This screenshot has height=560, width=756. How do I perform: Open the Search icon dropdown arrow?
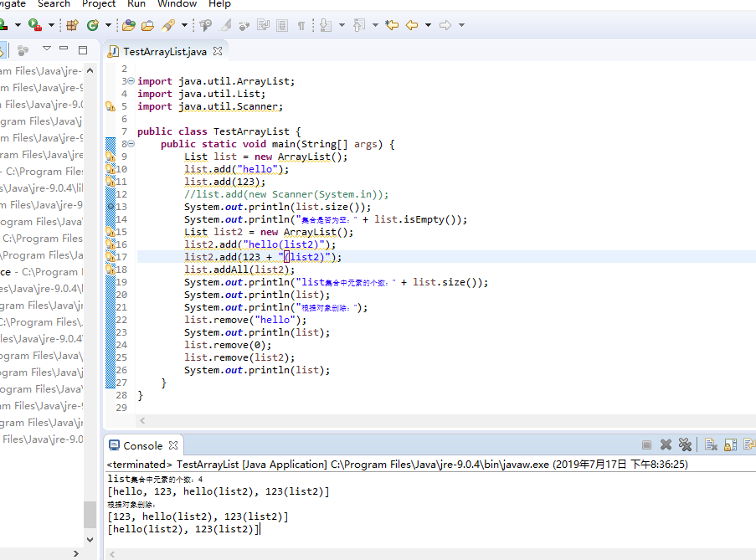pos(184,25)
